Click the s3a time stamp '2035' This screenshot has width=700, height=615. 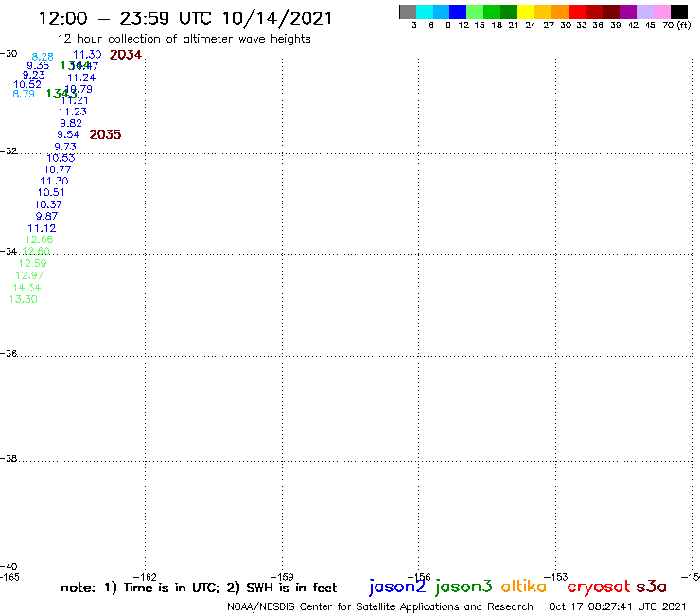pyautogui.click(x=105, y=134)
